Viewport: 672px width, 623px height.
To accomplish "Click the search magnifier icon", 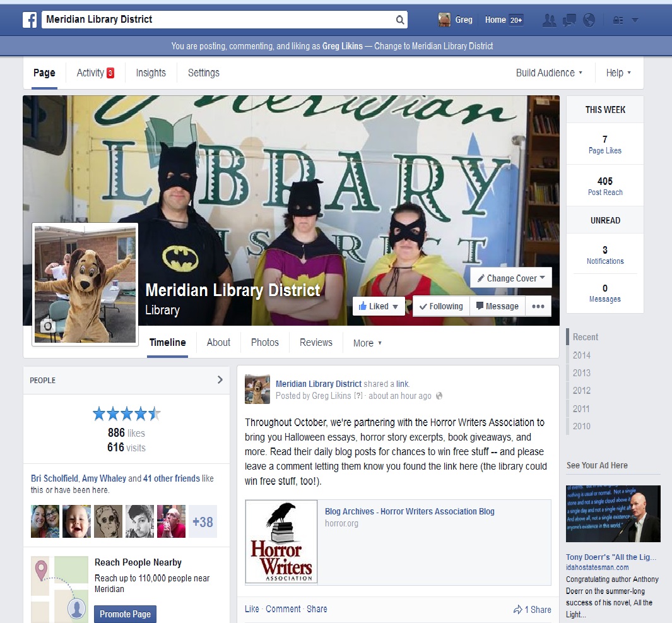I will (x=399, y=20).
